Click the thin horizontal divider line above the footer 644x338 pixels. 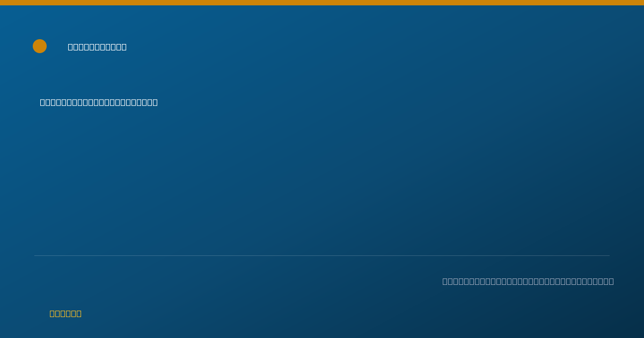tap(322, 255)
